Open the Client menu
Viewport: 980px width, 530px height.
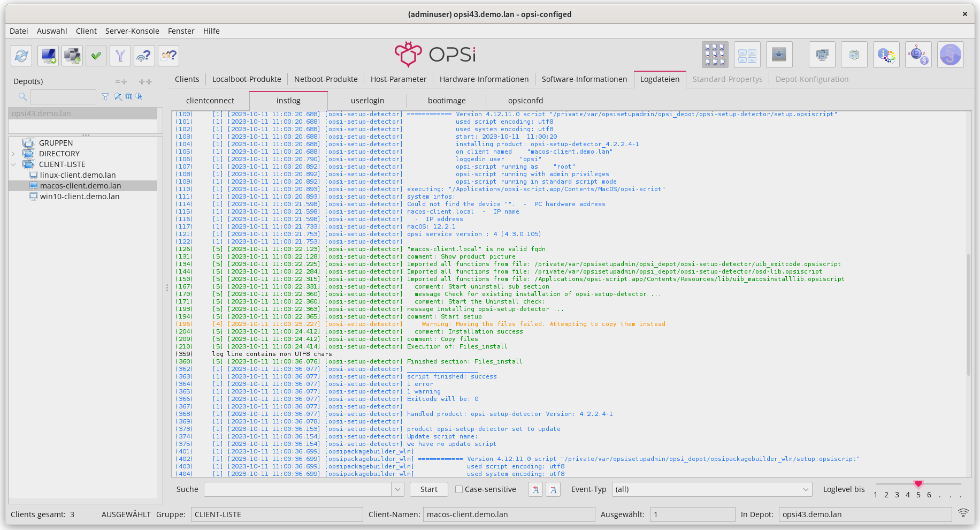tap(86, 31)
